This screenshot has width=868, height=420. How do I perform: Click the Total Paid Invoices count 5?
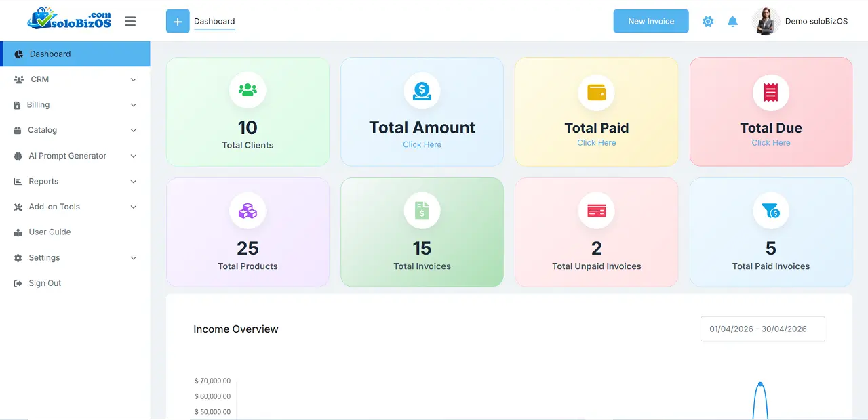coord(771,248)
